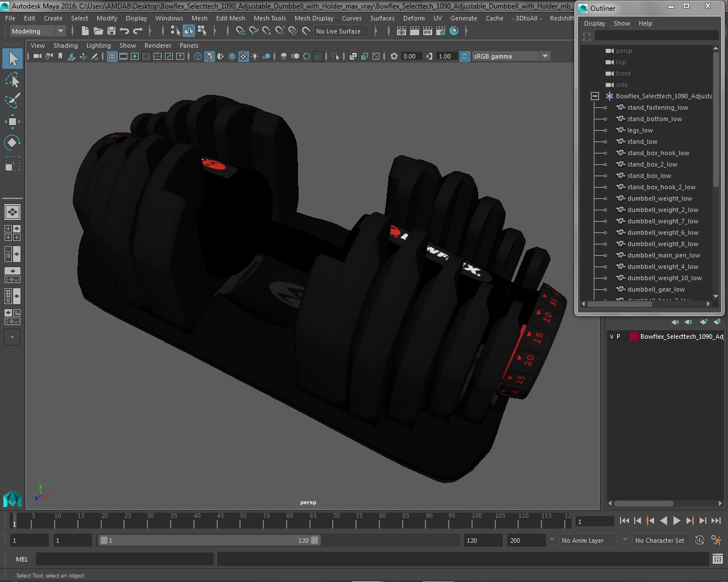Toggle layer visibility V box
This screenshot has height=582, width=728.
(x=612, y=336)
